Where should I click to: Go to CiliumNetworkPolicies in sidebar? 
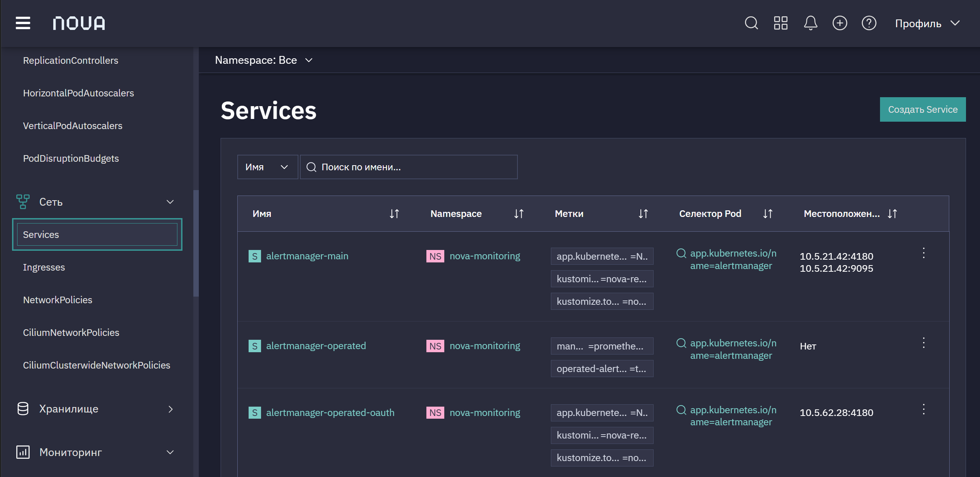71,333
